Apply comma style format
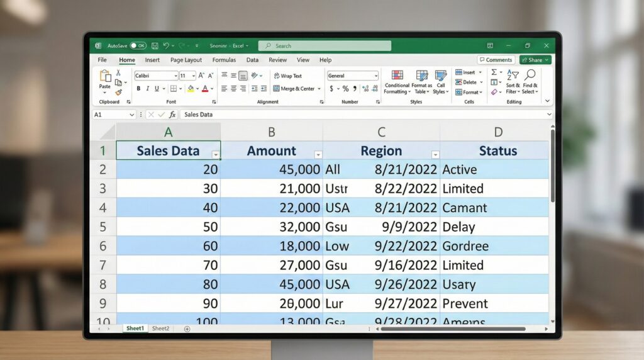644x360 pixels. 355,88
